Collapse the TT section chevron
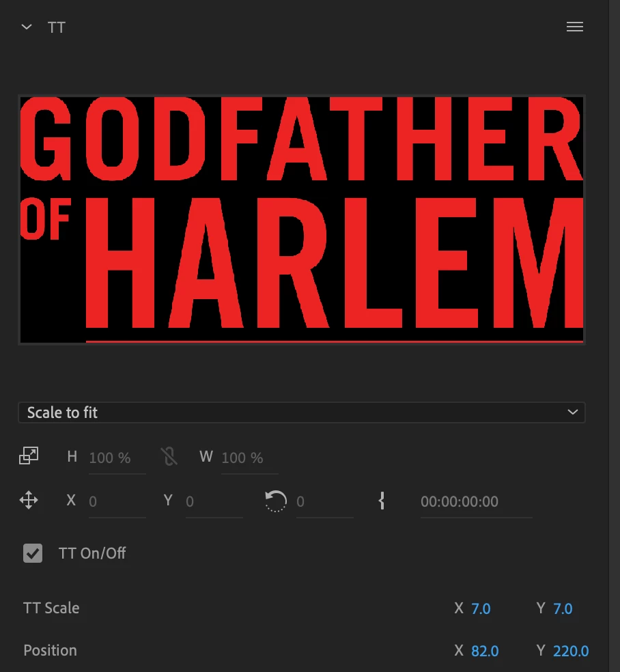This screenshot has height=672, width=620. pos(27,27)
